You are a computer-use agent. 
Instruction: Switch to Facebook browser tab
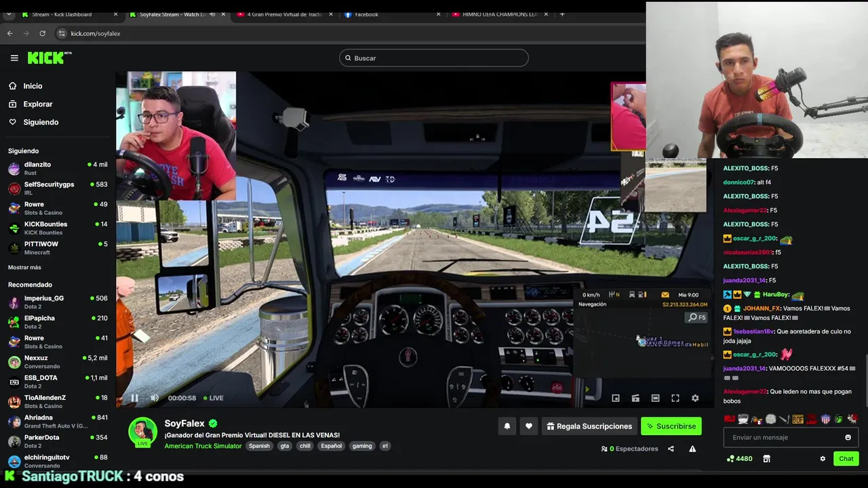click(391, 14)
